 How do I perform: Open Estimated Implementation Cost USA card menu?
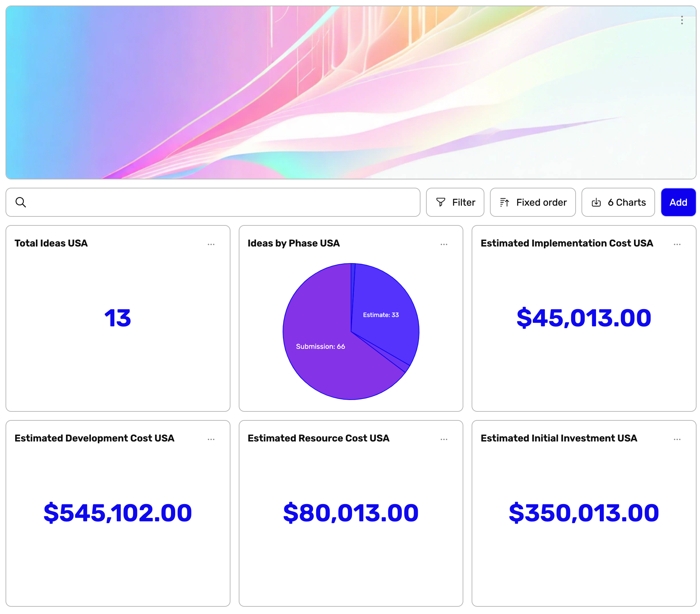pos(677,244)
